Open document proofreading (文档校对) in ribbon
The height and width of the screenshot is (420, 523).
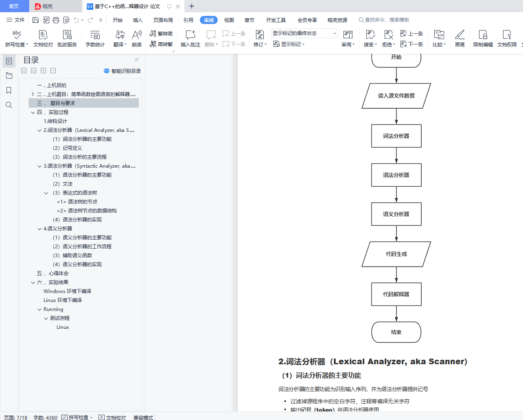(43, 39)
